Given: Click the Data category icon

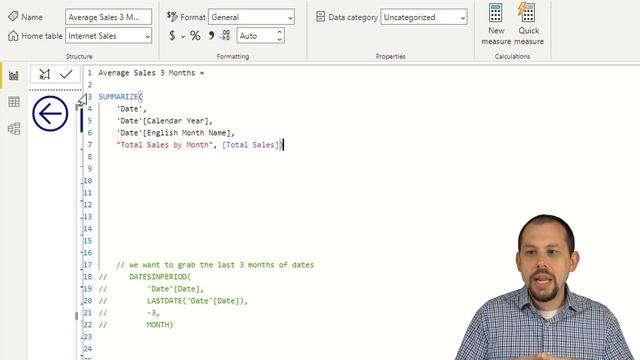Looking at the screenshot, I should pyautogui.click(x=320, y=17).
